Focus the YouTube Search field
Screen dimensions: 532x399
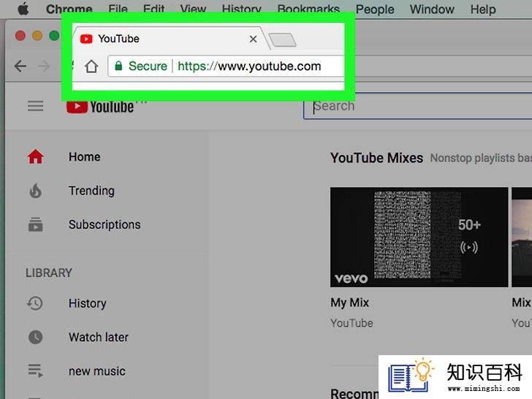(417, 106)
